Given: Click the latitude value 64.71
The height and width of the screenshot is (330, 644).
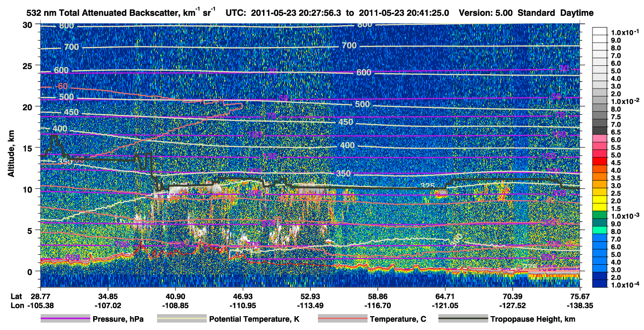Looking at the screenshot, I should pos(445,296).
